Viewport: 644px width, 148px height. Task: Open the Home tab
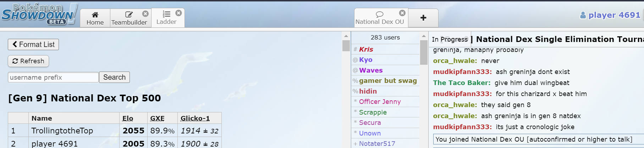click(95, 18)
